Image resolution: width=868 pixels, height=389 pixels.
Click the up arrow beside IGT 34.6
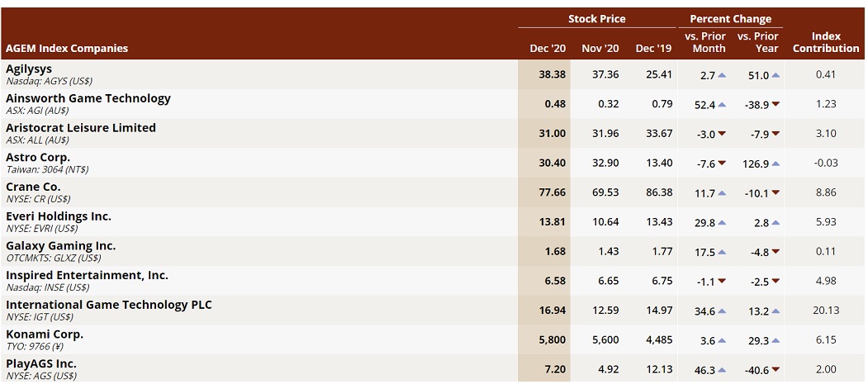coord(721,311)
